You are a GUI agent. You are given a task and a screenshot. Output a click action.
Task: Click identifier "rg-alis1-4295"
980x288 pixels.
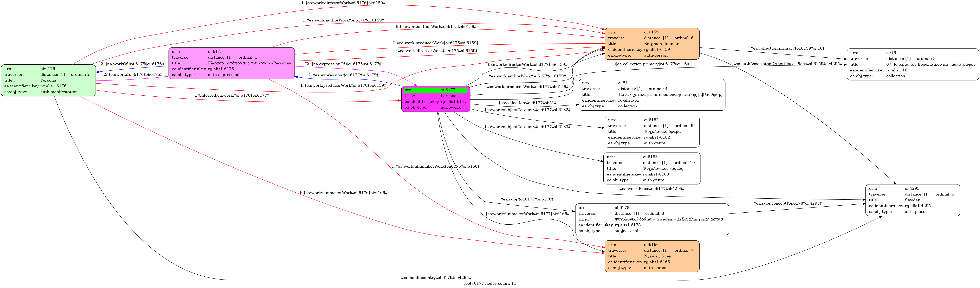pyautogui.click(x=918, y=206)
